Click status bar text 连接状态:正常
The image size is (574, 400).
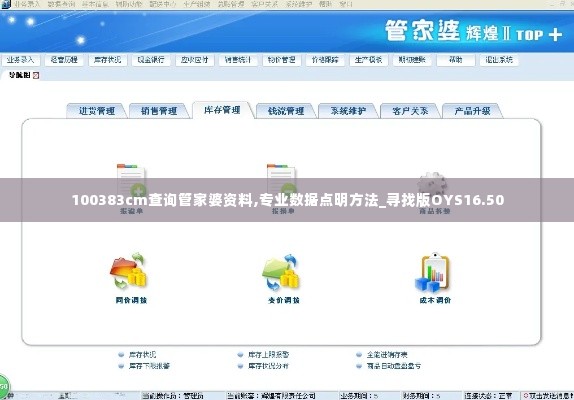click(488, 396)
